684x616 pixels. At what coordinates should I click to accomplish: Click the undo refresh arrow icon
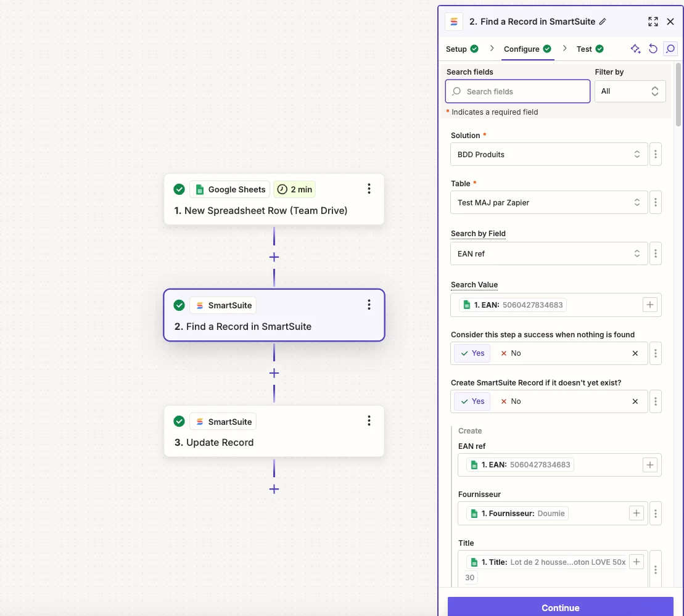pyautogui.click(x=653, y=49)
